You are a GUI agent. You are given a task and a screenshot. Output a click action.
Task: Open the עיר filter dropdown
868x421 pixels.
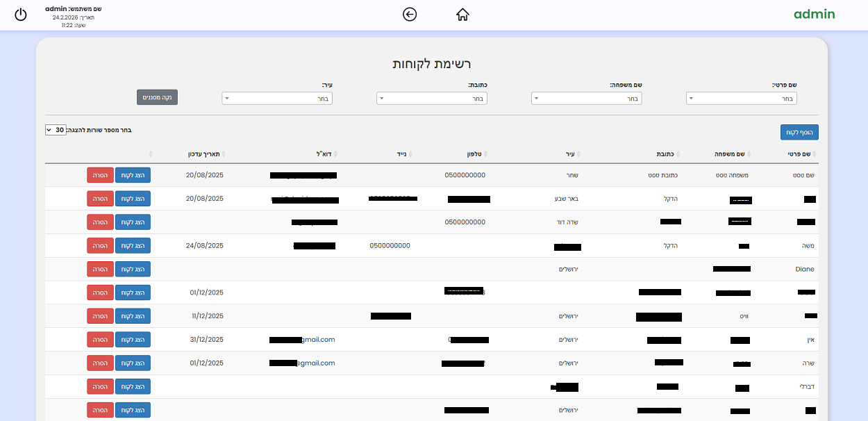(276, 99)
